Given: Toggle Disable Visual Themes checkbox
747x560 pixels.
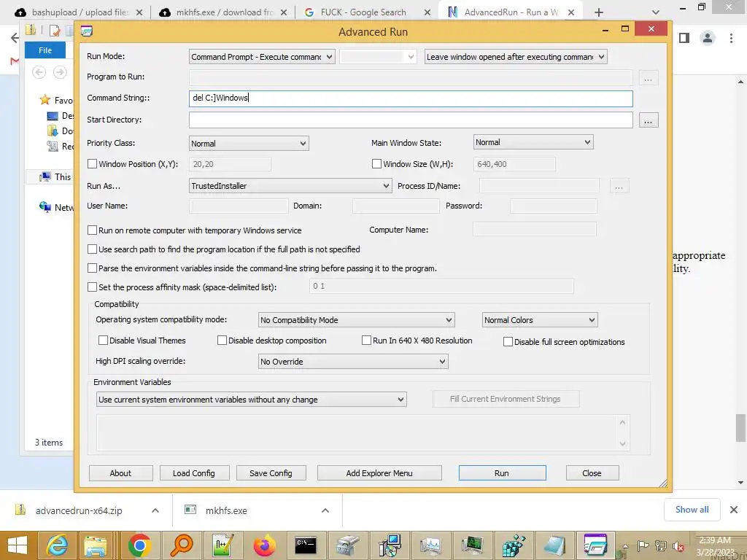Looking at the screenshot, I should [x=103, y=340].
